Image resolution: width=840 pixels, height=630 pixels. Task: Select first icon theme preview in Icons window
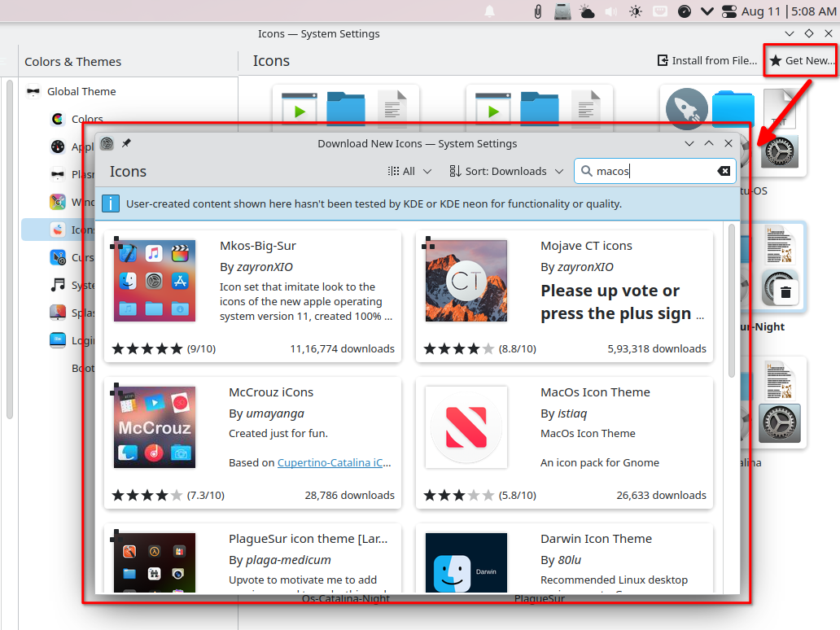pyautogui.click(x=346, y=108)
